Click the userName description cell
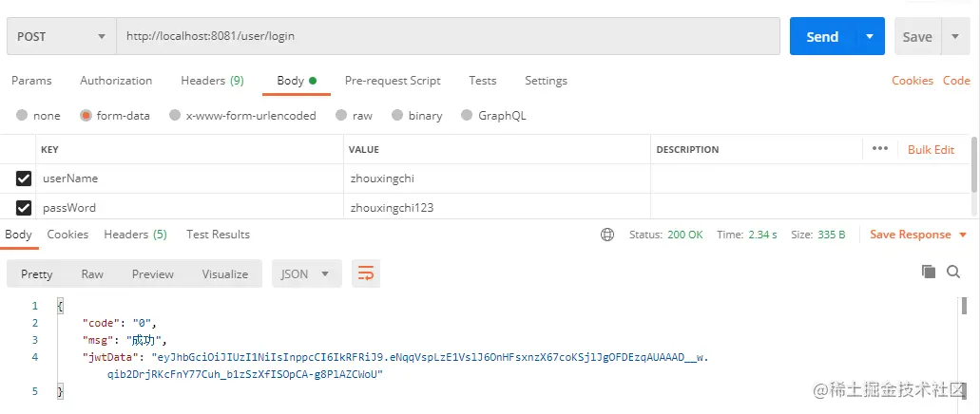Screen dimensions: 980x414 coord(810,179)
